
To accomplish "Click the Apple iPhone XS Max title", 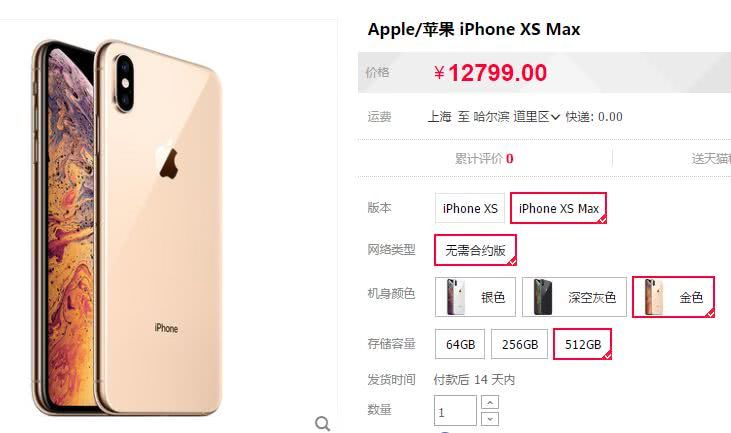I will [x=474, y=29].
